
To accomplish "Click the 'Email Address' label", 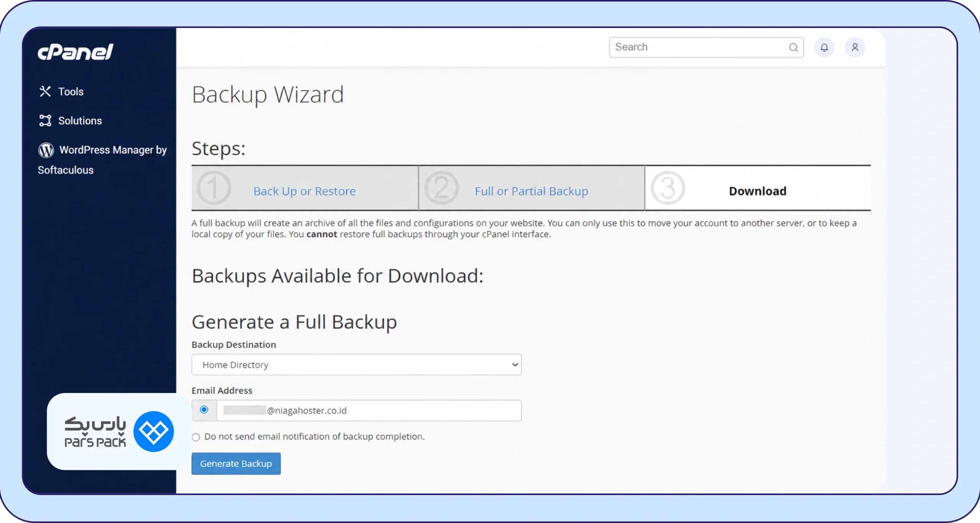I will [x=222, y=391].
